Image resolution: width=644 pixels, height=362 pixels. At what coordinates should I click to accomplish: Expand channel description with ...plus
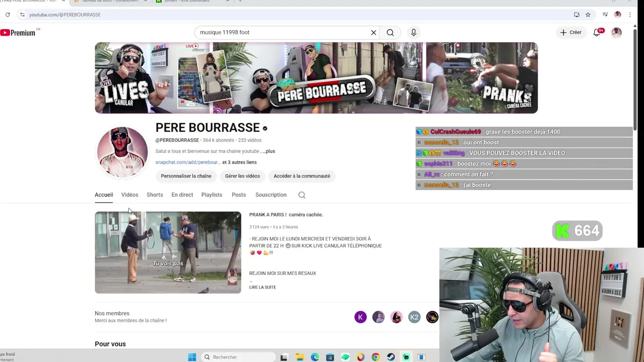tap(269, 151)
